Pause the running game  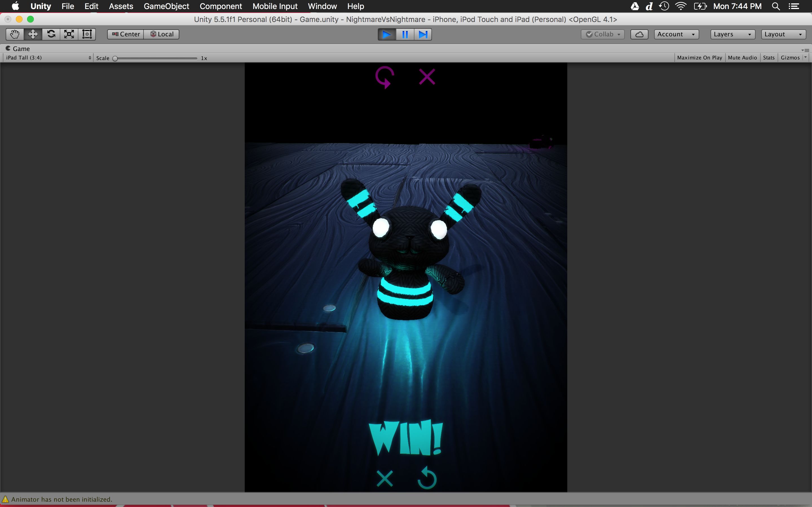(405, 34)
